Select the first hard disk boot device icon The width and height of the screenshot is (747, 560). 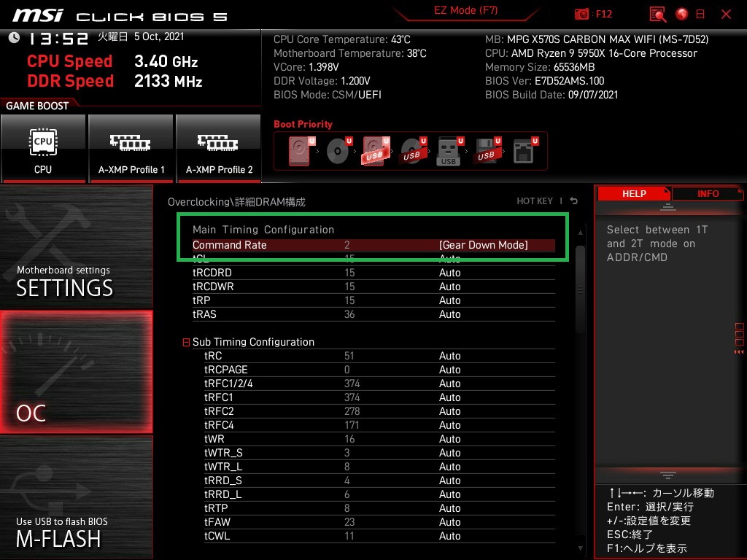tap(301, 151)
